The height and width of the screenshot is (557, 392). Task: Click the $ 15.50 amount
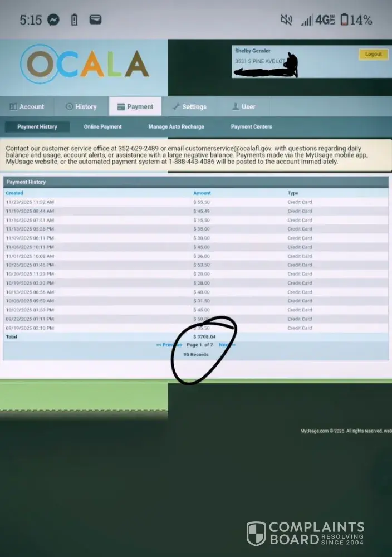pos(202,220)
